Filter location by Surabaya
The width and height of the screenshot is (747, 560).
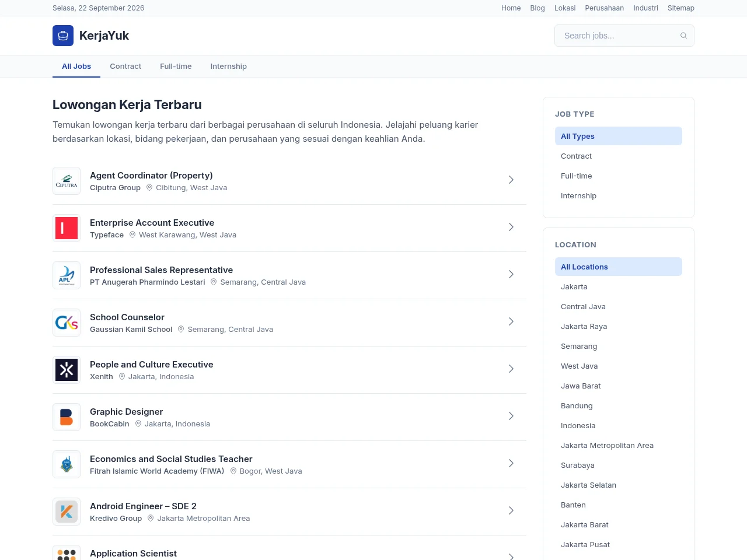(619, 465)
